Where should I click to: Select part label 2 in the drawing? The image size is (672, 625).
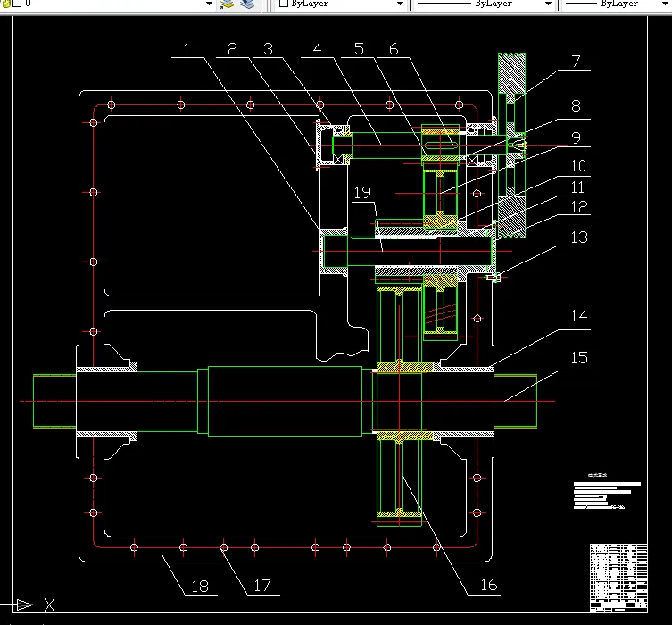click(x=232, y=49)
